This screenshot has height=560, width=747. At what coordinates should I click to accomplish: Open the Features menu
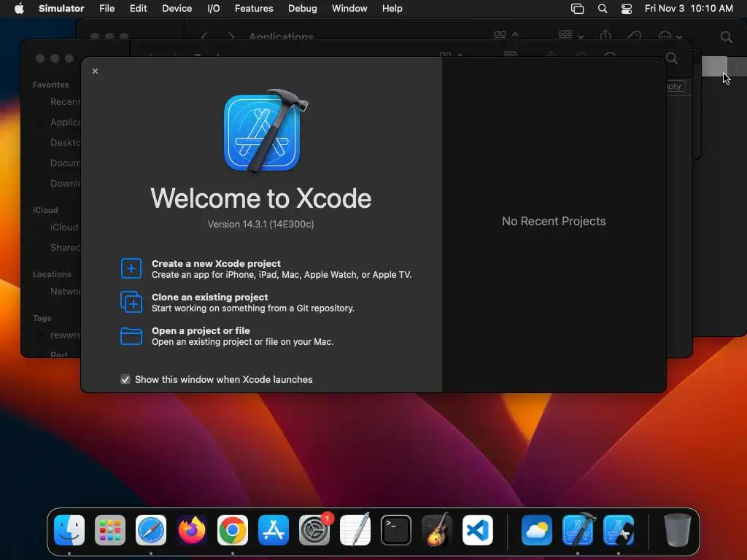coord(254,9)
